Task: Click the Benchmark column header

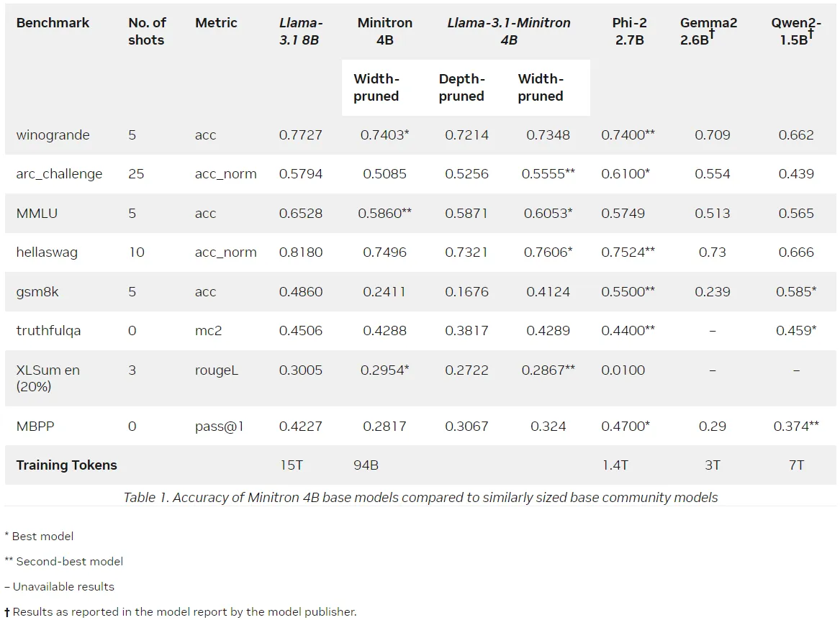Action: 53,23
